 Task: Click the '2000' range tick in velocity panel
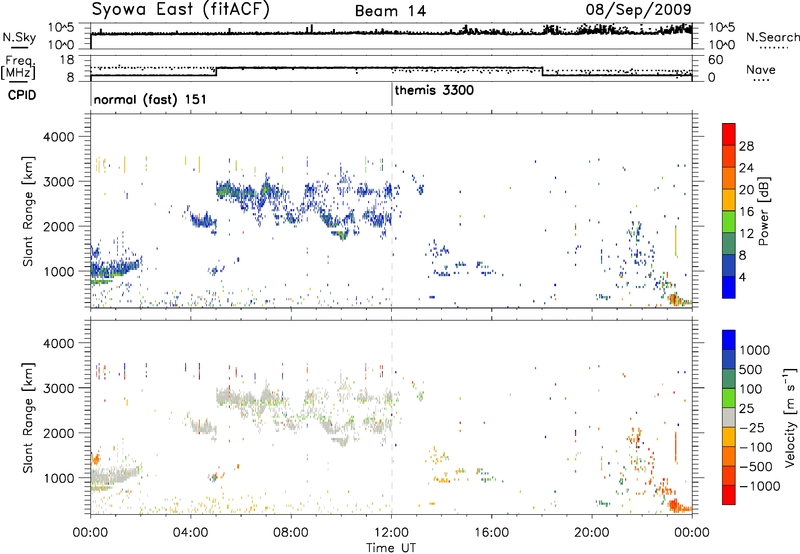coord(59,433)
